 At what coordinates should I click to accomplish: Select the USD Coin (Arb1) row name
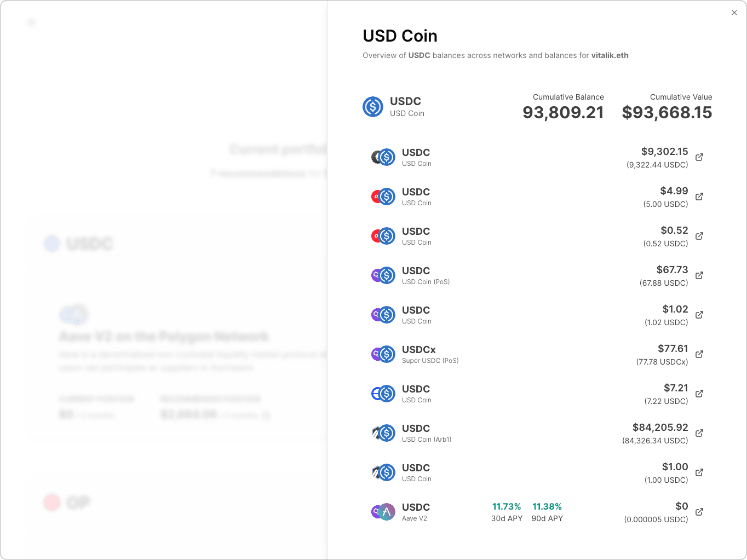tap(427, 440)
